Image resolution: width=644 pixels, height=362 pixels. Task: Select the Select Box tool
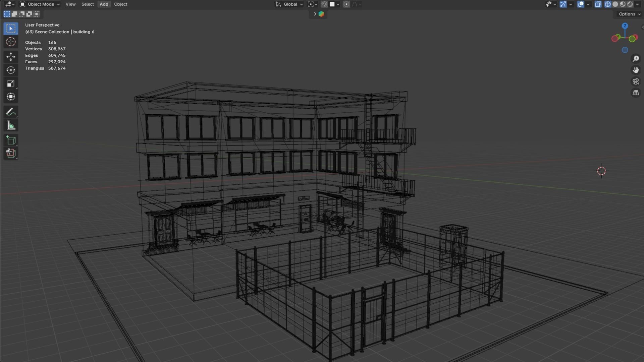[x=11, y=28]
